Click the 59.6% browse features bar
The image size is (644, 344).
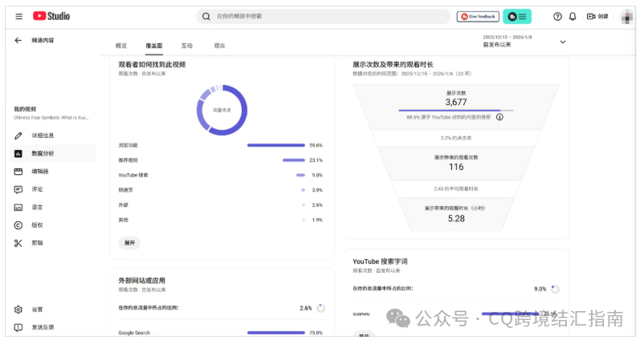coord(276,145)
